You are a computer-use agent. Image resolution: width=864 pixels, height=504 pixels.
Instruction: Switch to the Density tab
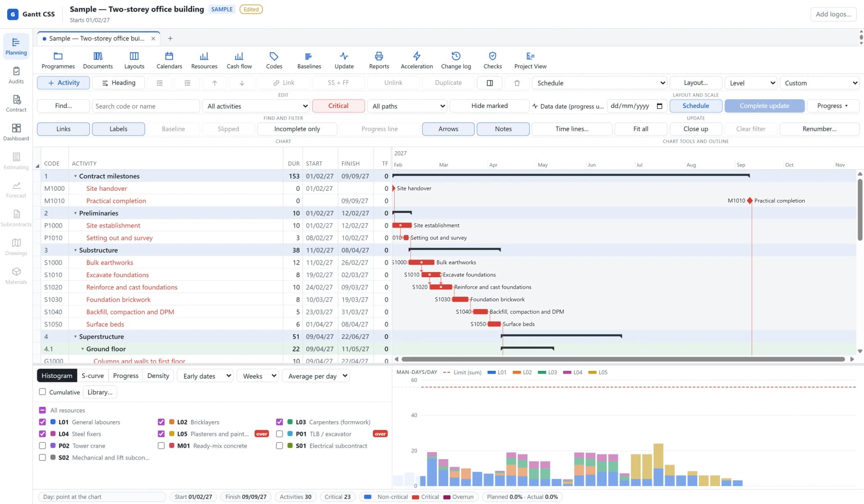pyautogui.click(x=158, y=376)
